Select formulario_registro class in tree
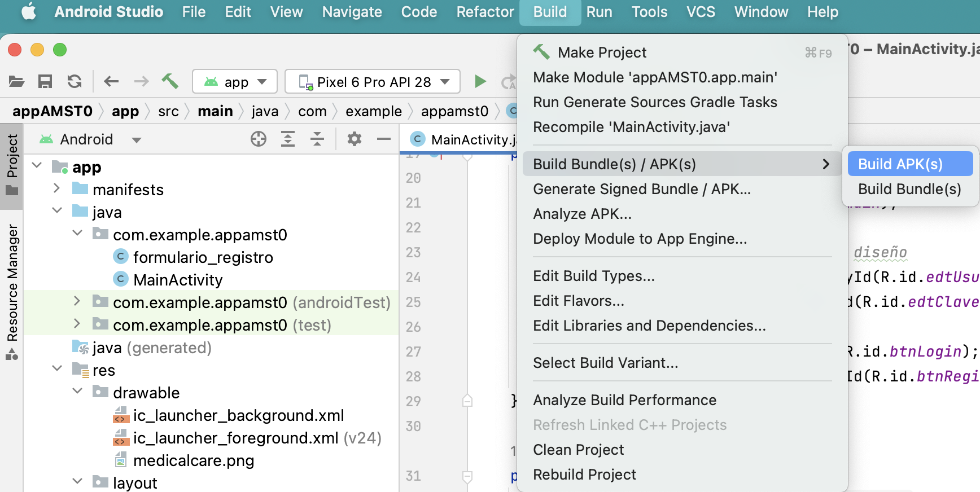Viewport: 980px width, 492px height. point(203,257)
